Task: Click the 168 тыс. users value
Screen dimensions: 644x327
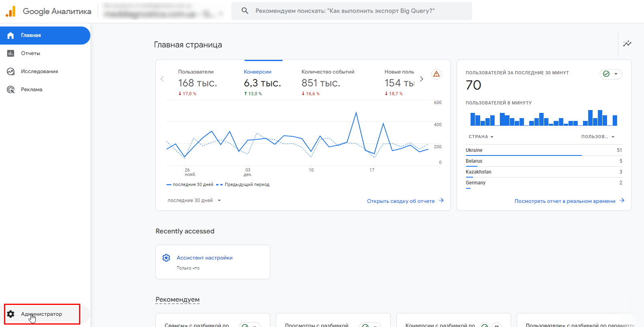Action: pos(198,83)
